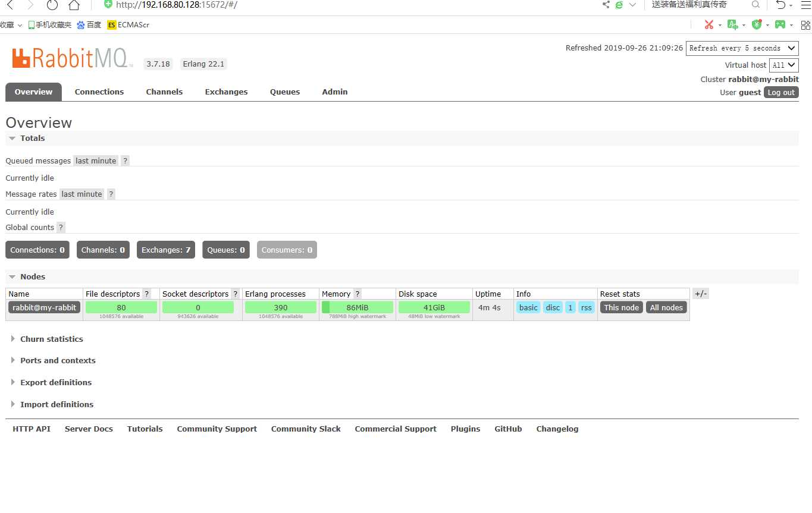Click the green security shield in address bar
This screenshot has width=812, height=513.
point(108,4)
